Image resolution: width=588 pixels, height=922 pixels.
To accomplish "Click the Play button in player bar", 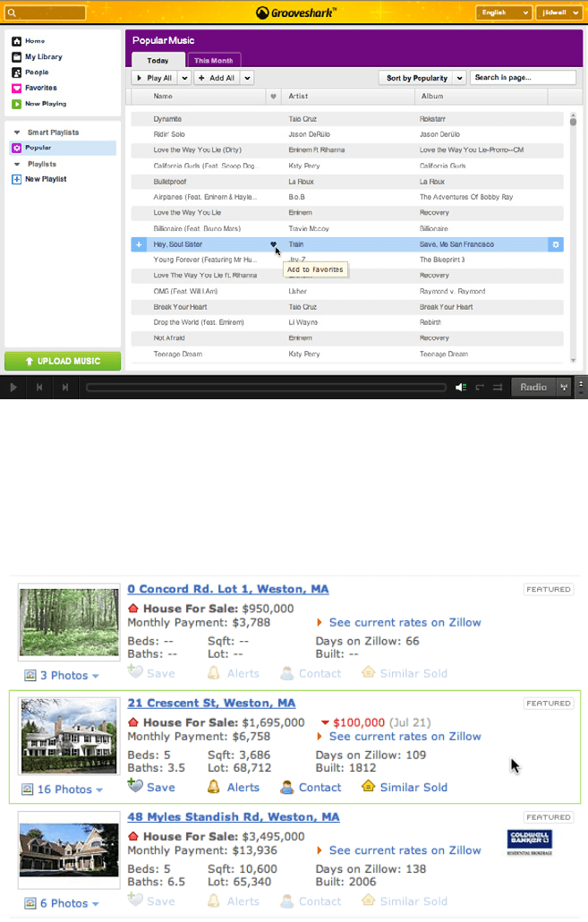I will pos(13,387).
